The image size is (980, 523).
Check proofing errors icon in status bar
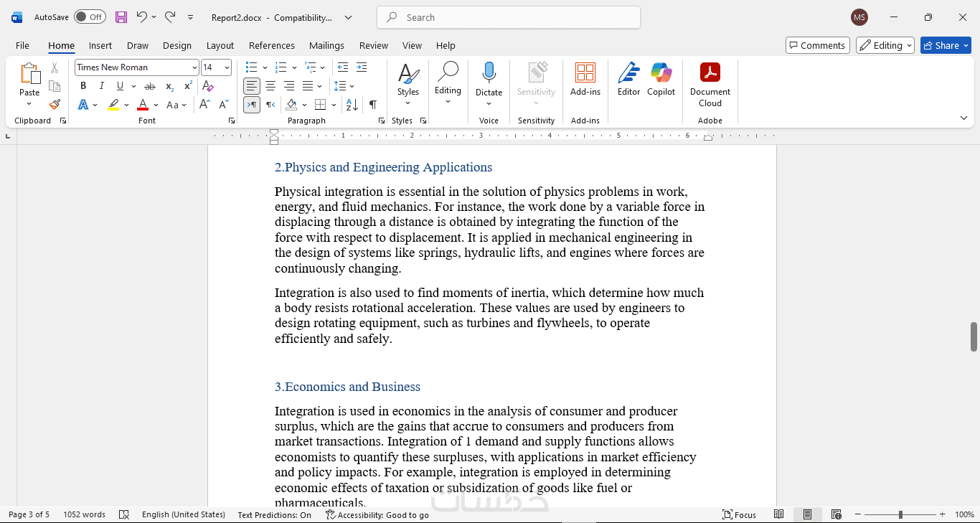coord(123,514)
